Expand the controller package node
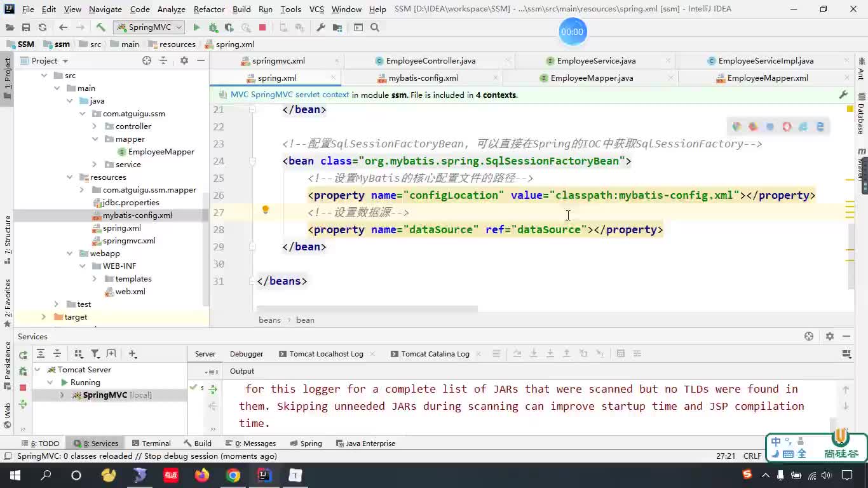868x488 pixels. [95, 126]
